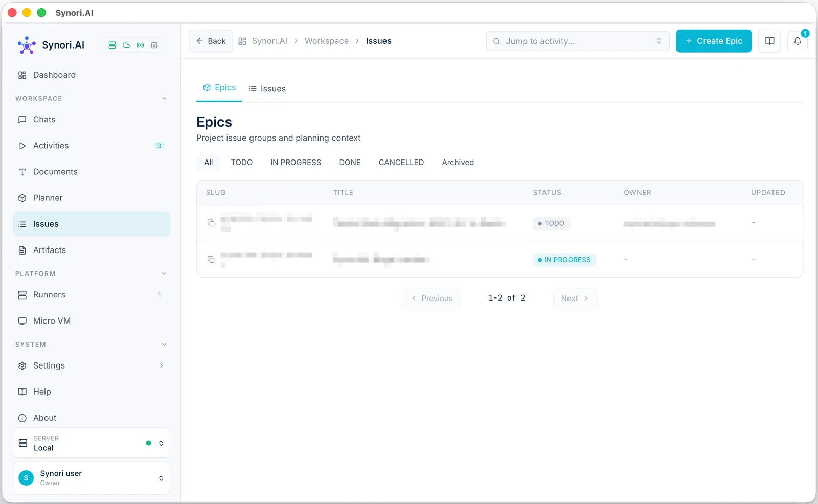The height and width of the screenshot is (504, 818).
Task: Click the Previous page button
Action: (431, 299)
